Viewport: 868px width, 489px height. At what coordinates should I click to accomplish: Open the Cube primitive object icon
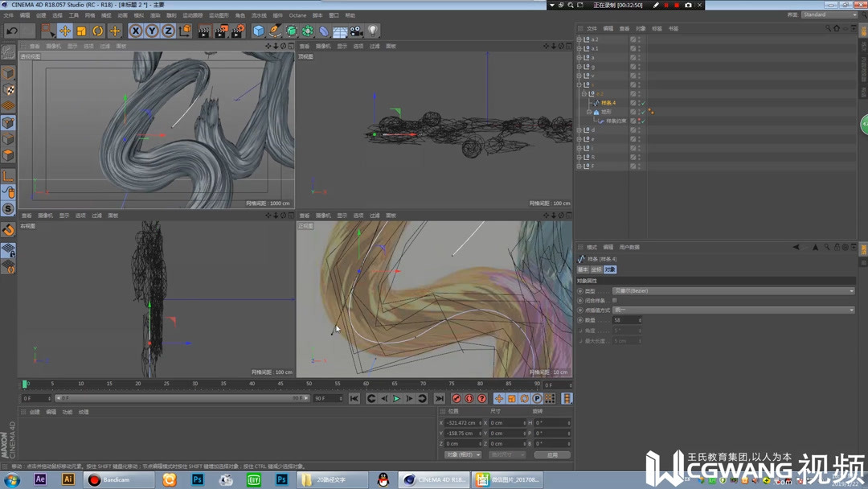coord(259,31)
